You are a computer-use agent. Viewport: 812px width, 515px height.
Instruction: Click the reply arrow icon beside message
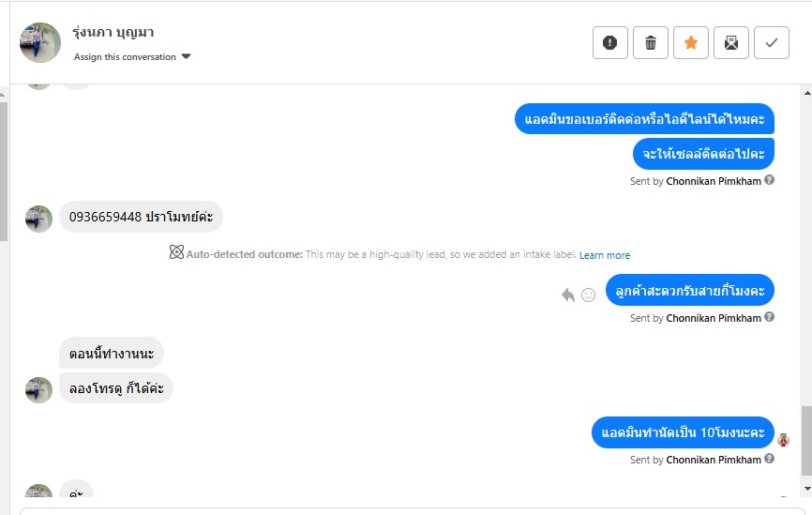pyautogui.click(x=568, y=295)
